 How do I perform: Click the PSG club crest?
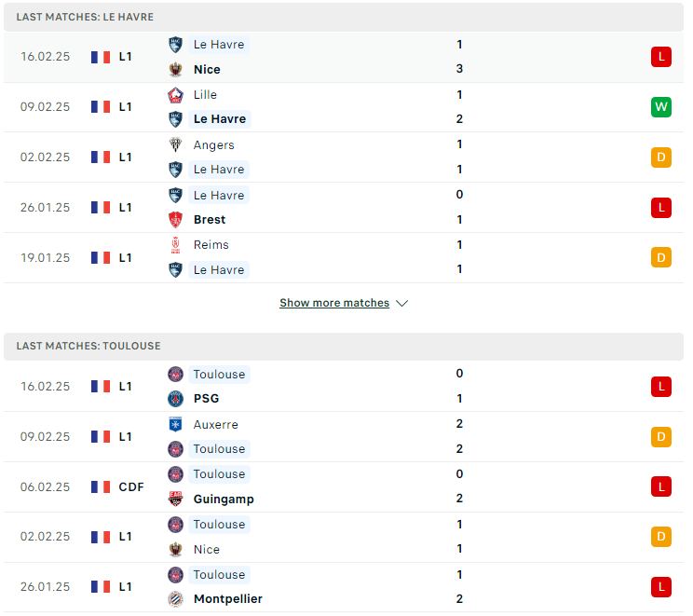point(175,399)
